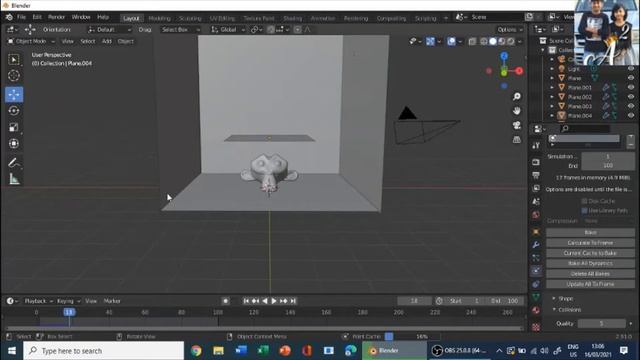This screenshot has width=640, height=360.
Task: Open the Physics properties tab
Action: click(536, 271)
